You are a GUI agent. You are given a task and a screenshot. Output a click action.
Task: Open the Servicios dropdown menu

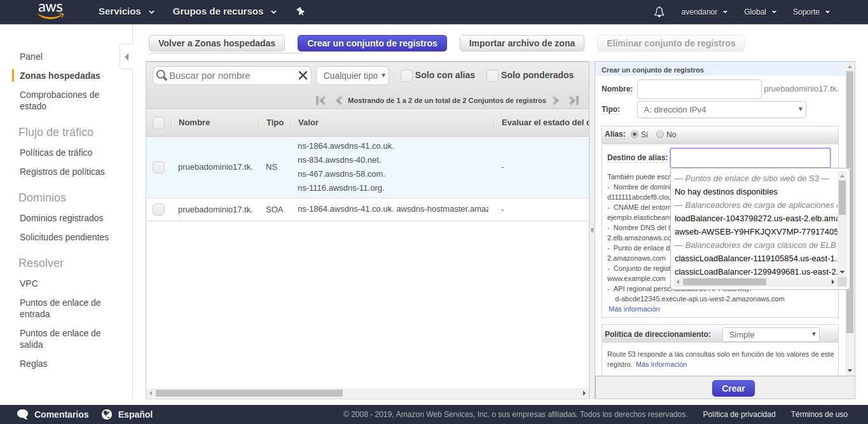(127, 11)
